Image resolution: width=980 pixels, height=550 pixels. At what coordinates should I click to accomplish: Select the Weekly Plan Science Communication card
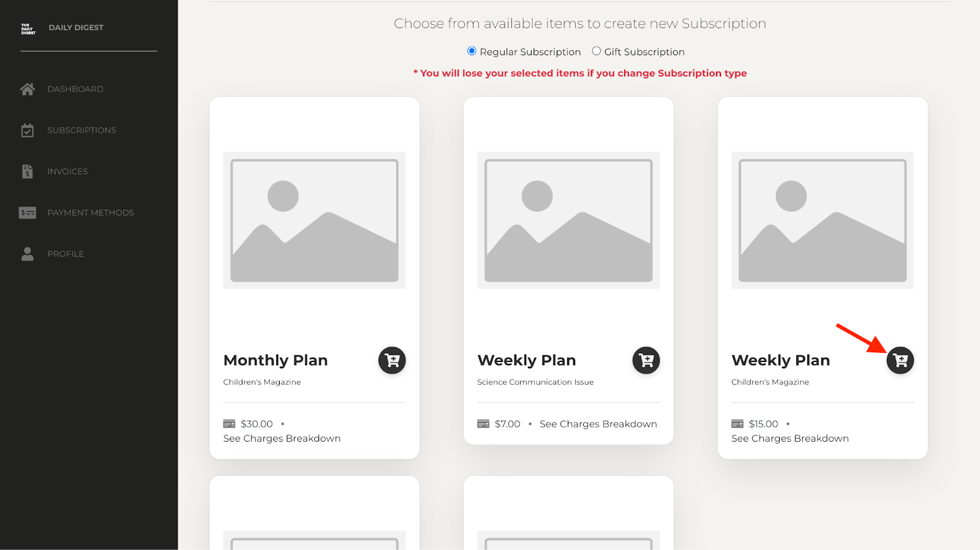(568, 269)
